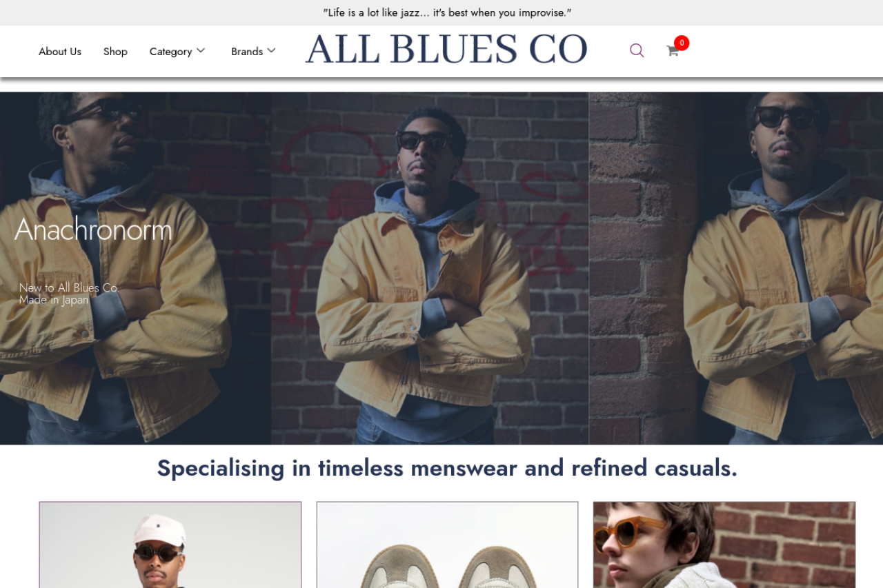Screen dimensions: 883x588
Task: Expand the Brands chevron arrow
Action: pos(271,50)
